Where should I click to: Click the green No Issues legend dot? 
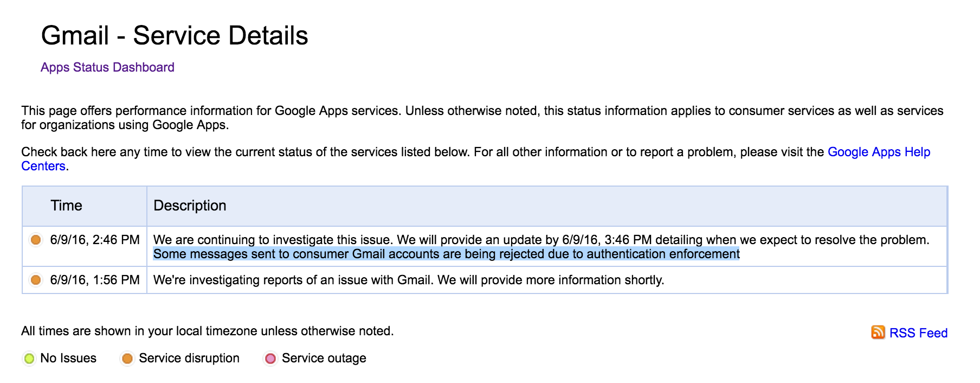pos(29,359)
